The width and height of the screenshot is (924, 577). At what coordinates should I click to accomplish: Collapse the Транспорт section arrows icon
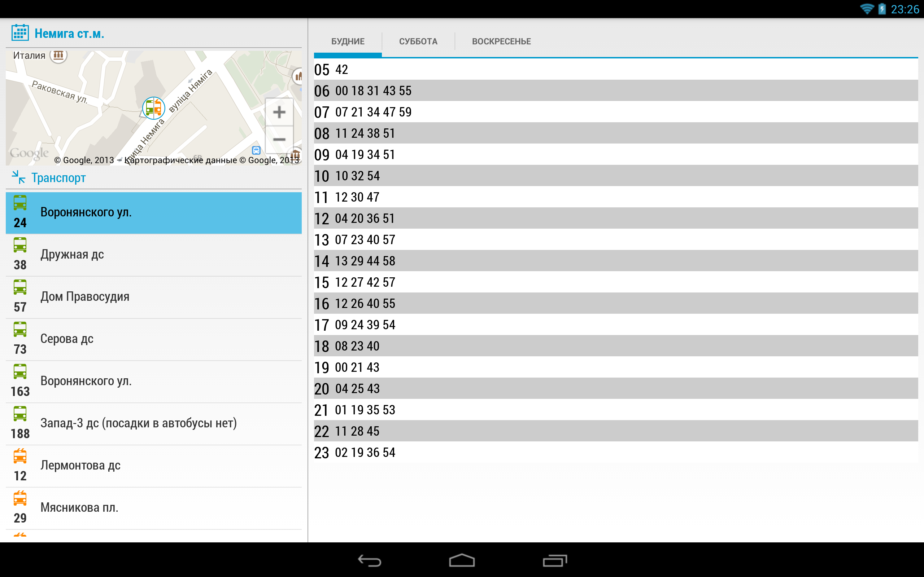click(18, 177)
